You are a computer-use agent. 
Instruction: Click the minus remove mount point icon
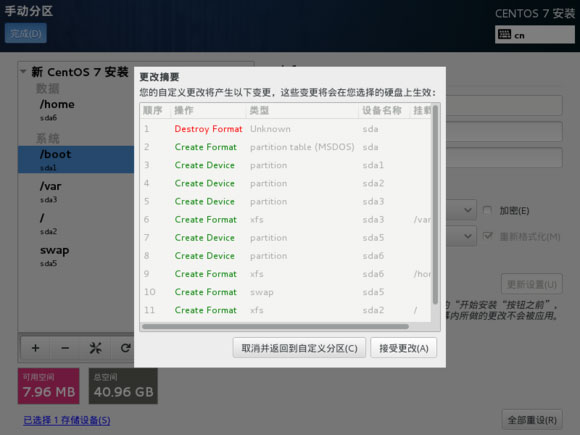pyautogui.click(x=65, y=348)
